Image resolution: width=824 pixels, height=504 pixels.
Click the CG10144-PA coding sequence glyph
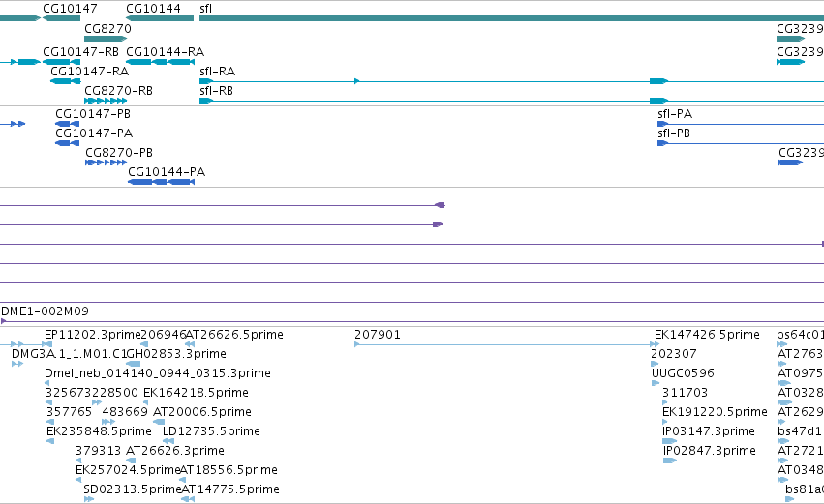pos(162,182)
